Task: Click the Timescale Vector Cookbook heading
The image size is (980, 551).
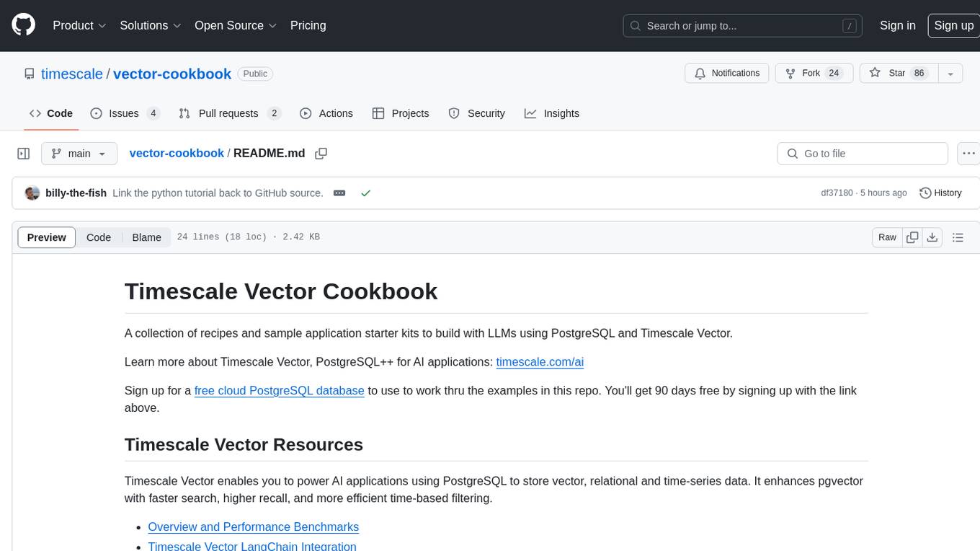Action: click(x=281, y=291)
